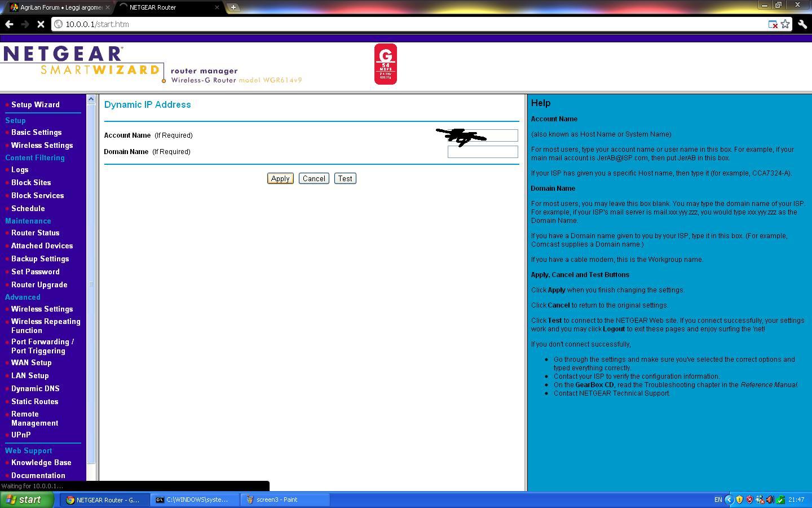
Task: Open a new browser tab with the plus button
Action: [x=233, y=7]
